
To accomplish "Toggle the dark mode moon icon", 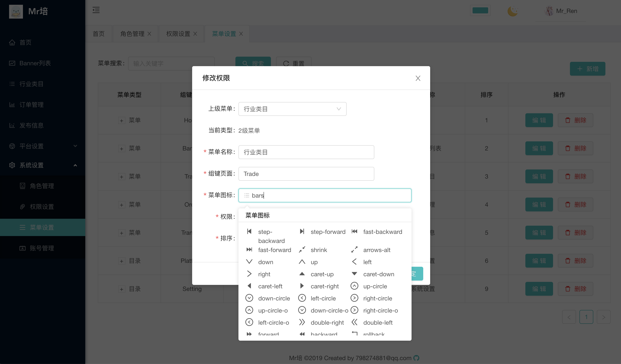I will [513, 11].
